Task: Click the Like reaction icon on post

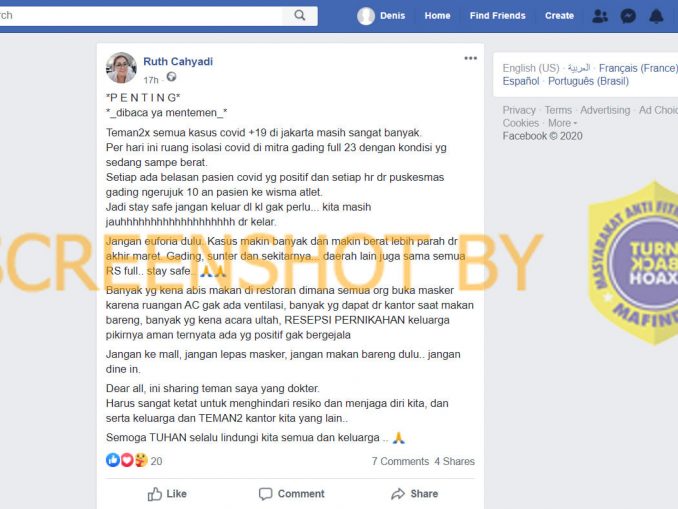Action: pyautogui.click(x=113, y=460)
